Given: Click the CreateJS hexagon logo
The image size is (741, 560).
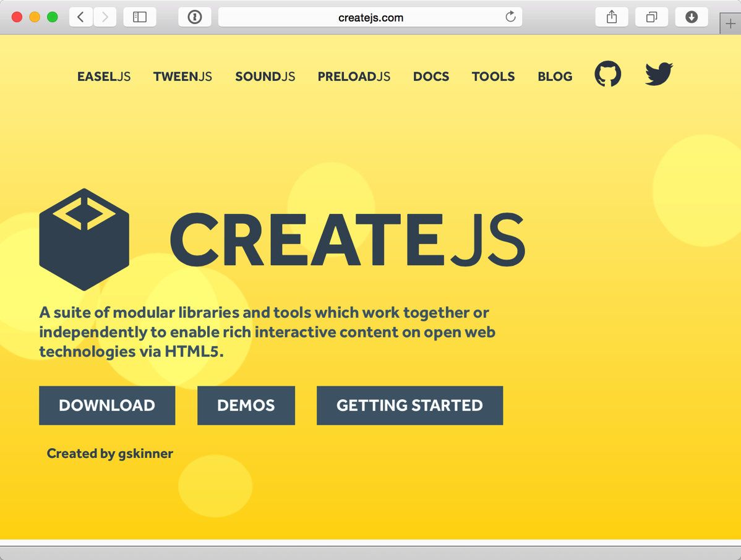Looking at the screenshot, I should click(x=84, y=239).
